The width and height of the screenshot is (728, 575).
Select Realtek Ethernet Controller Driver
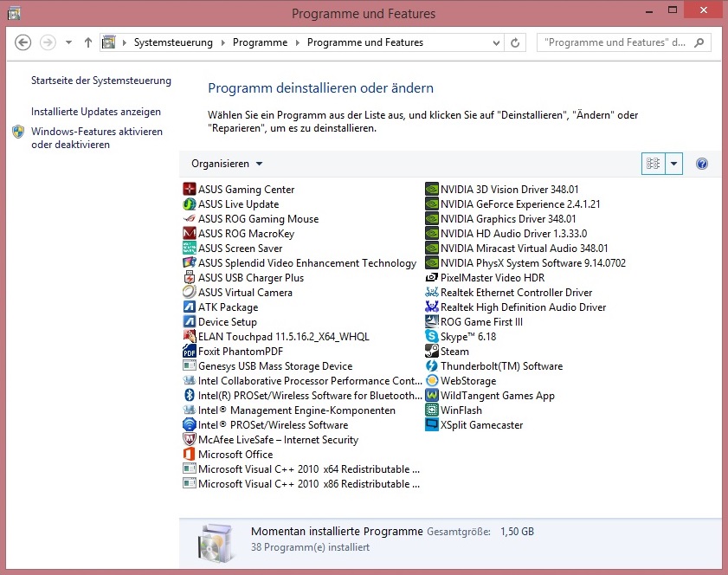tap(509, 292)
